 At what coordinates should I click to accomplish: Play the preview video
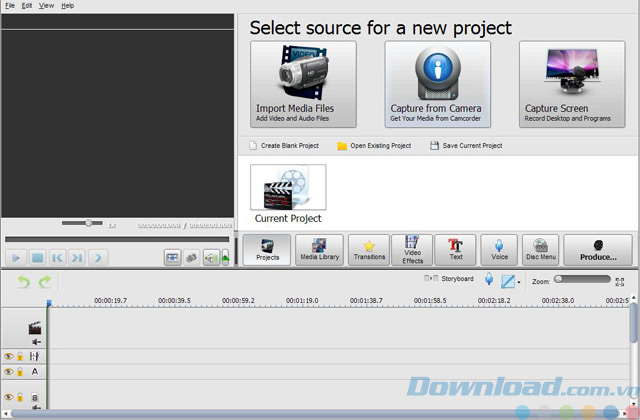click(x=16, y=258)
